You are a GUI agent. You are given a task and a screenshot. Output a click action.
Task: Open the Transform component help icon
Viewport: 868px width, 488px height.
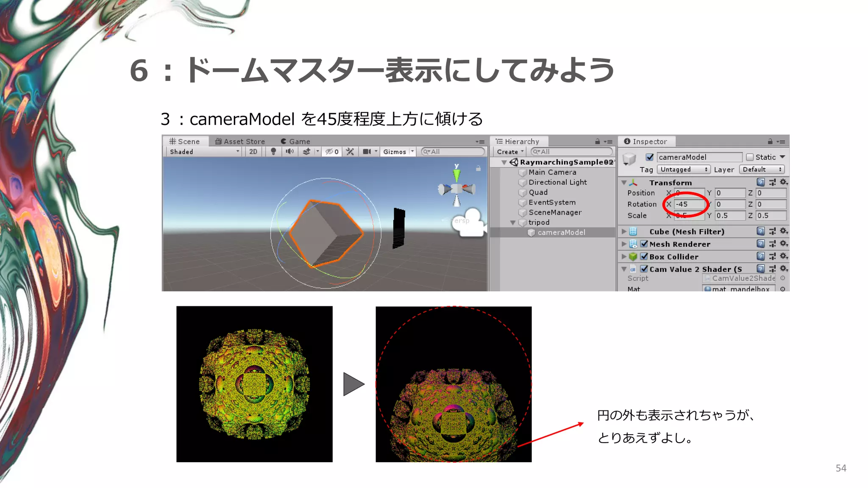(761, 182)
